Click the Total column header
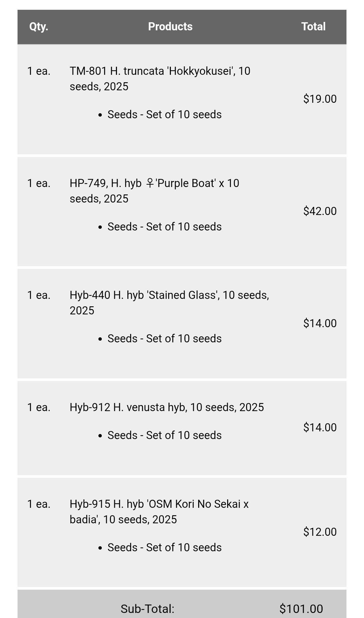This screenshot has width=364, height=618. (313, 27)
